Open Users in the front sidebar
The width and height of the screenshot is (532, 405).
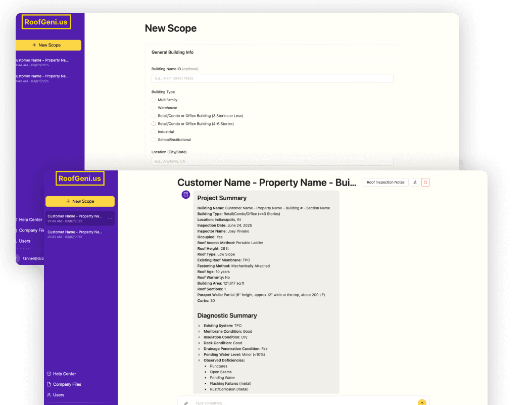(59, 395)
